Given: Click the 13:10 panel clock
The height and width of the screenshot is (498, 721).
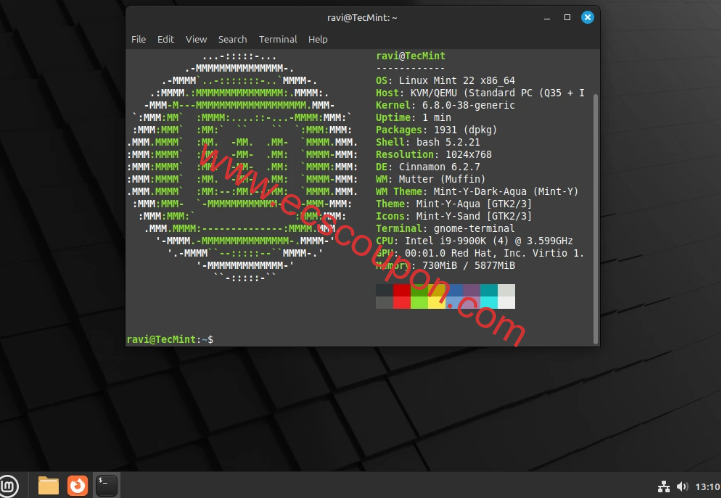Looking at the screenshot, I should pos(708,487).
